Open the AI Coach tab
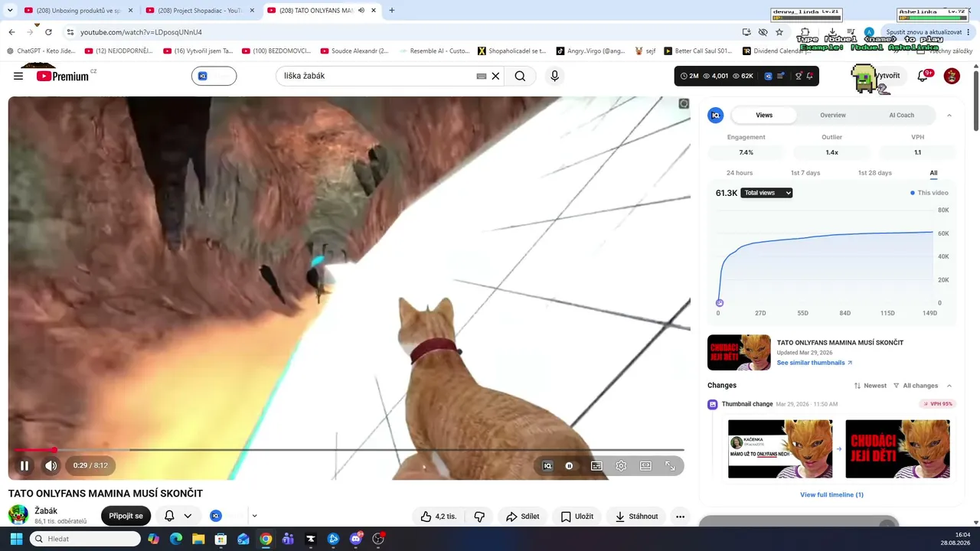Viewport: 980px width, 551px height. pos(901,116)
